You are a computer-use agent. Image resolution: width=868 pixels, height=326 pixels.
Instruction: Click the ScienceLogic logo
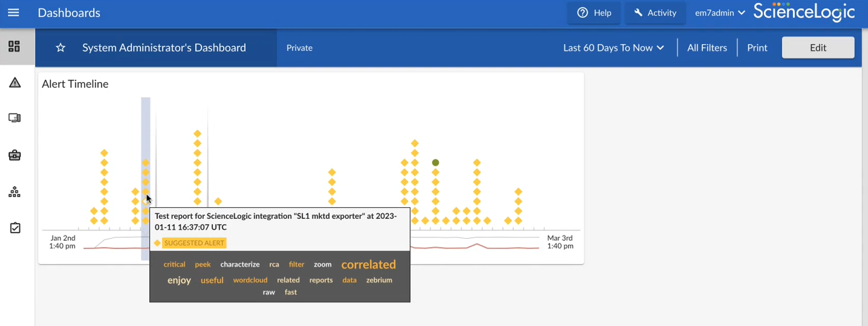tap(804, 12)
